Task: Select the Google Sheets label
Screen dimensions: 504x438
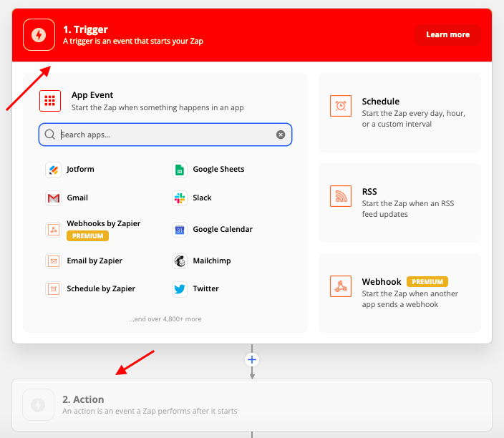Action: 218,169
